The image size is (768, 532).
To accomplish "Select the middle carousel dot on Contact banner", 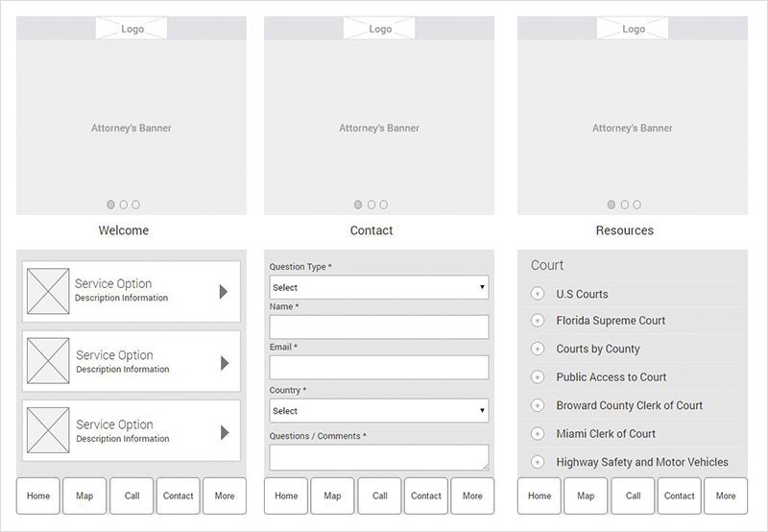I will pos(372,205).
